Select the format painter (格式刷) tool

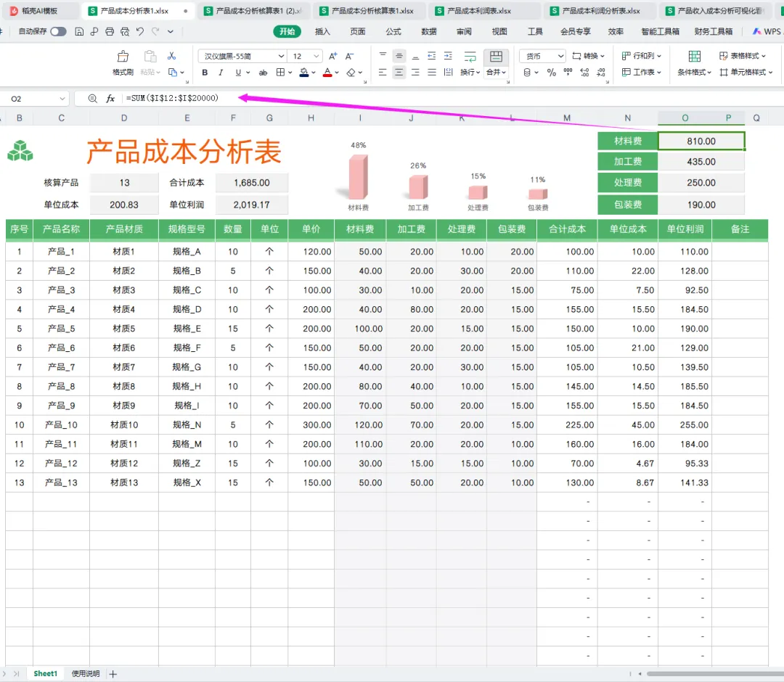(x=123, y=63)
